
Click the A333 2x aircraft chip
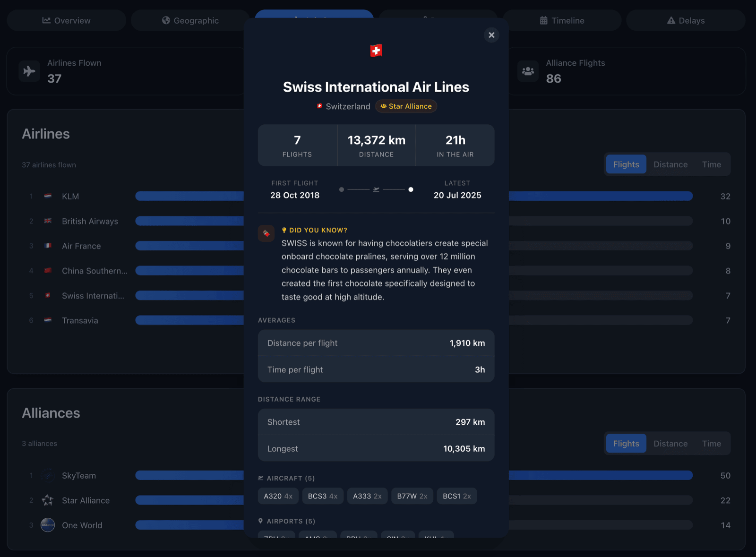[x=367, y=496]
